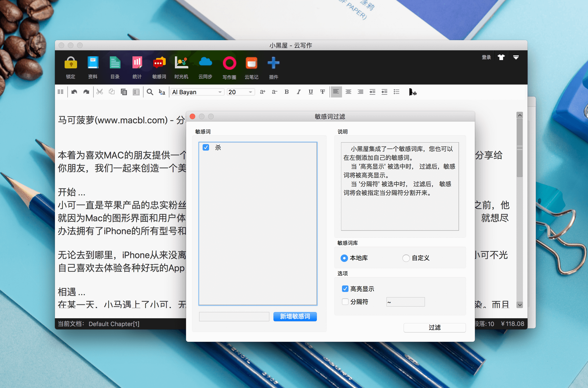Click the editor vertical scrollbar thumb
This screenshot has height=388, width=588.
(x=520, y=148)
